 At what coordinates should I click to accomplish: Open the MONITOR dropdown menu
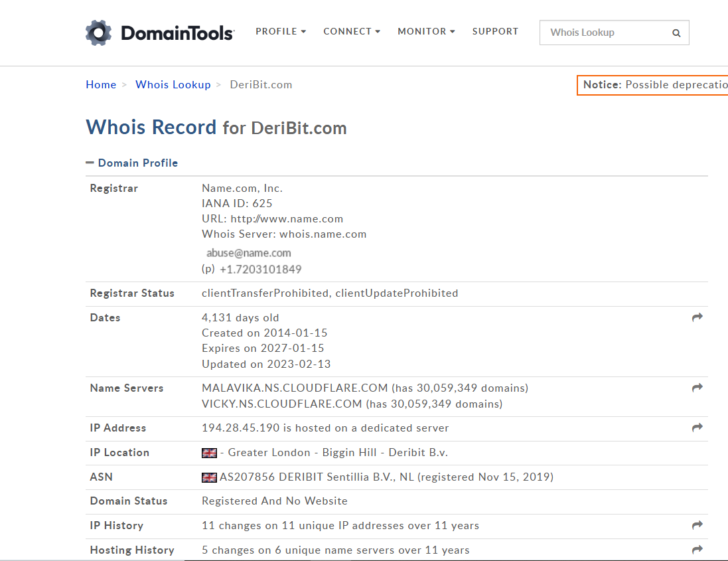(426, 32)
